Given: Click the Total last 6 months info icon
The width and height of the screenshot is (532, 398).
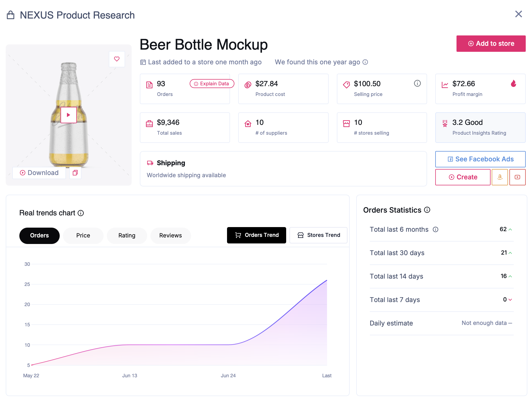Looking at the screenshot, I should [436, 230].
